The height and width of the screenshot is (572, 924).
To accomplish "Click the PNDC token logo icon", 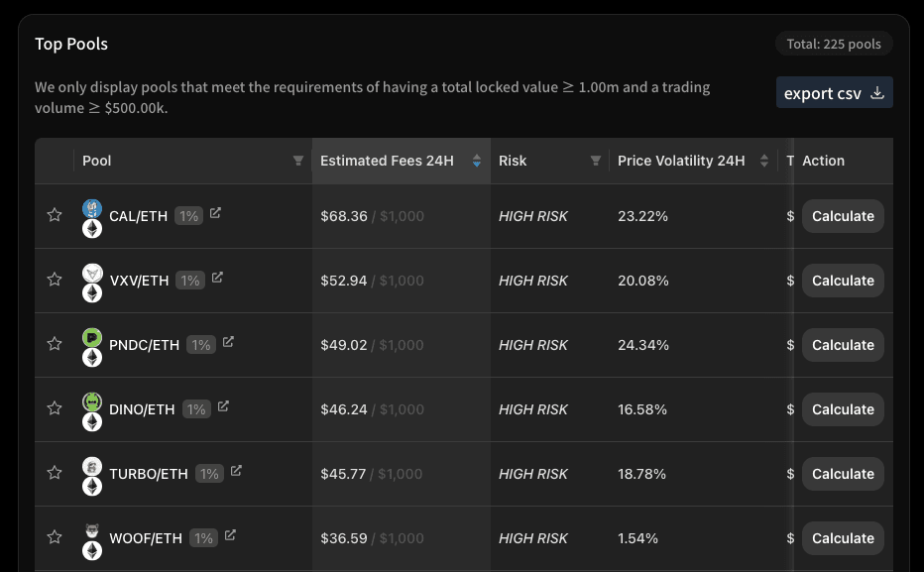I will (92, 338).
